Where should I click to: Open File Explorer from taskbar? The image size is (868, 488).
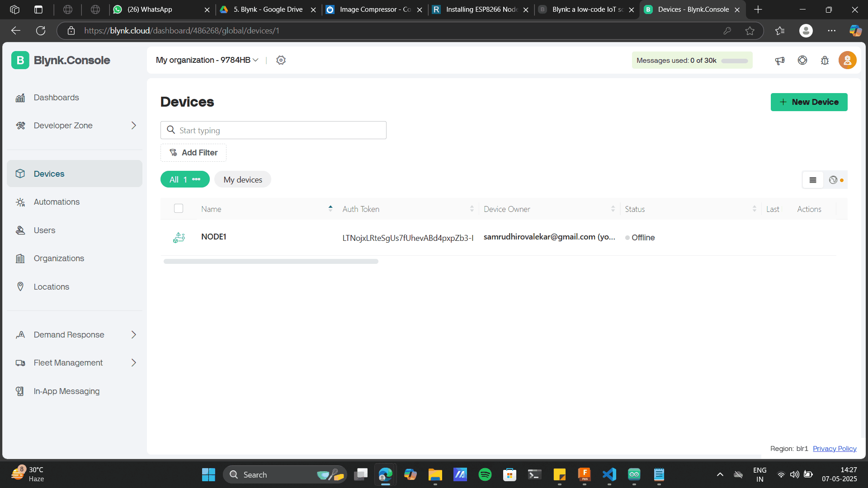coord(435,474)
